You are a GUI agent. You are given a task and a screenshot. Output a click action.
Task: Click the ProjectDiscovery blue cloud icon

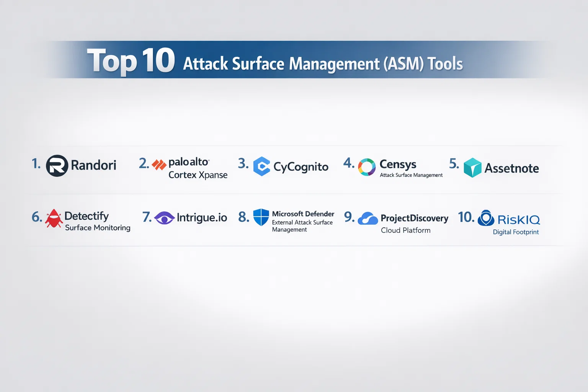367,219
